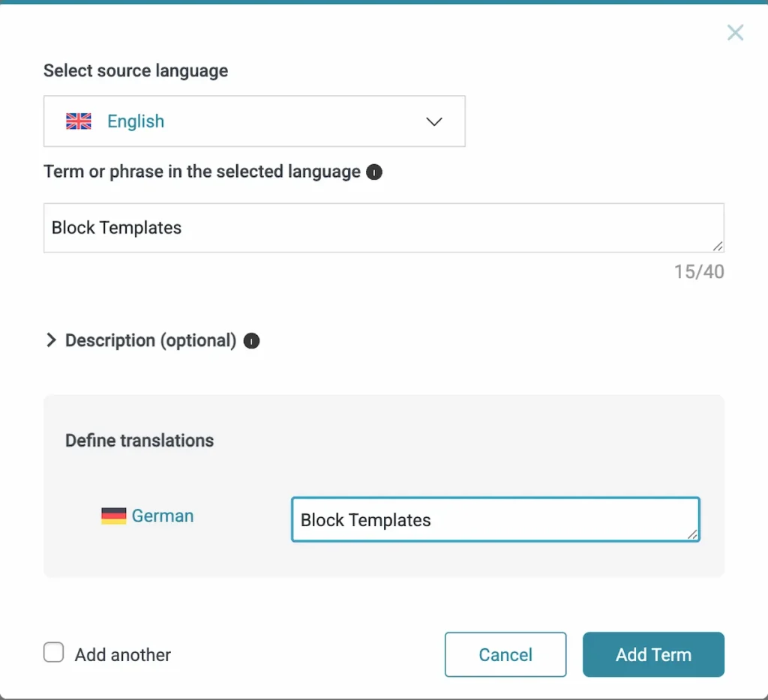
Task: Click the resize handle of the German translation field
Action: [694, 534]
